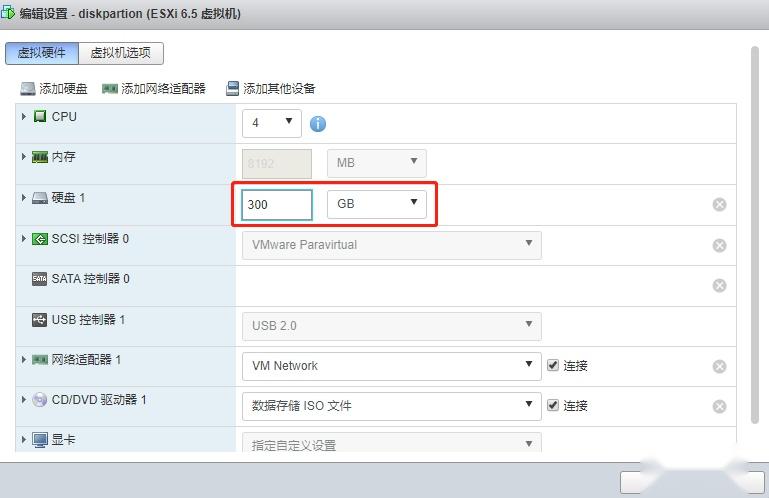Viewport: 769px width, 498px height.
Task: Click the 添加其他设备 device icon
Action: 233,89
